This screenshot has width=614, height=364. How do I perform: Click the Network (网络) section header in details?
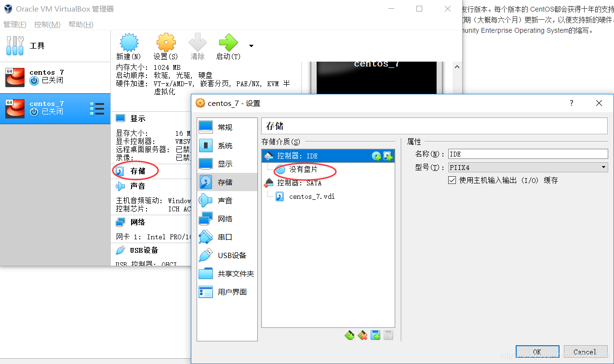(137, 222)
